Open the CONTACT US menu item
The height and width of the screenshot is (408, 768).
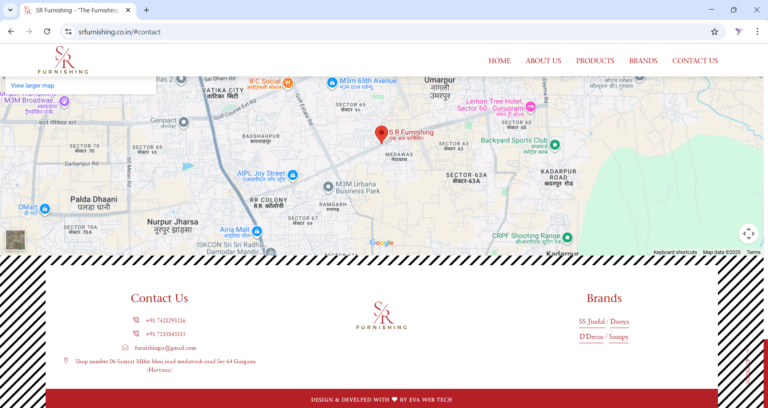click(x=695, y=61)
